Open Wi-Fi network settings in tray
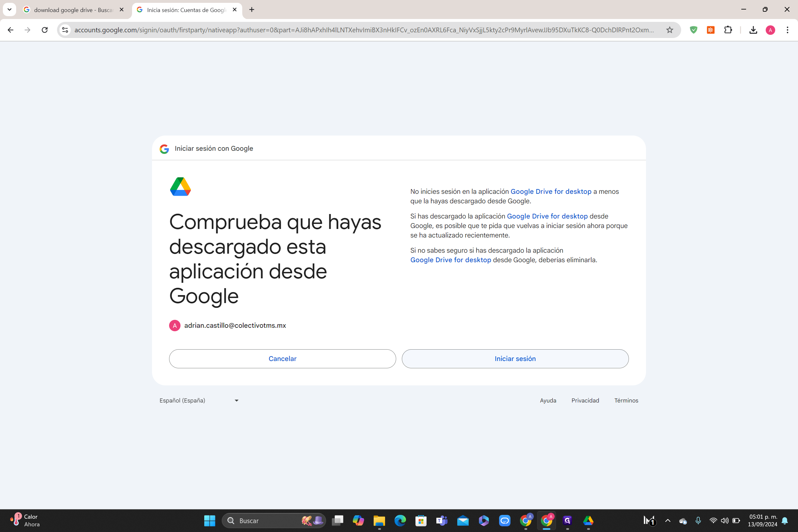 tap(713, 521)
